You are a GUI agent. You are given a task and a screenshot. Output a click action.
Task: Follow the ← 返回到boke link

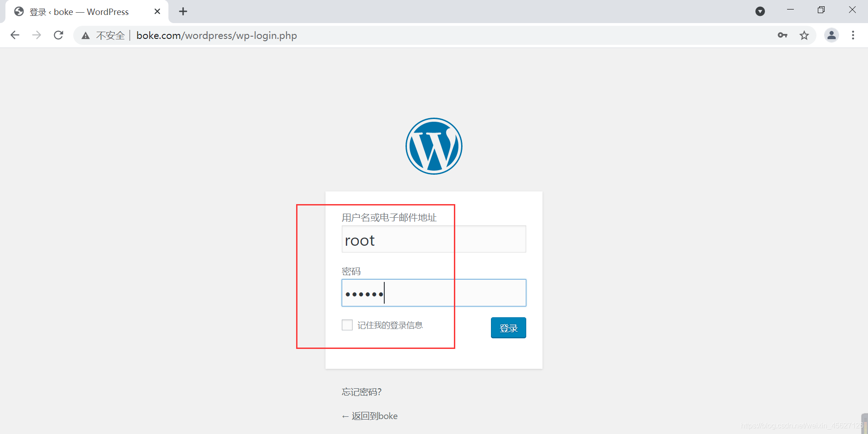pyautogui.click(x=370, y=416)
